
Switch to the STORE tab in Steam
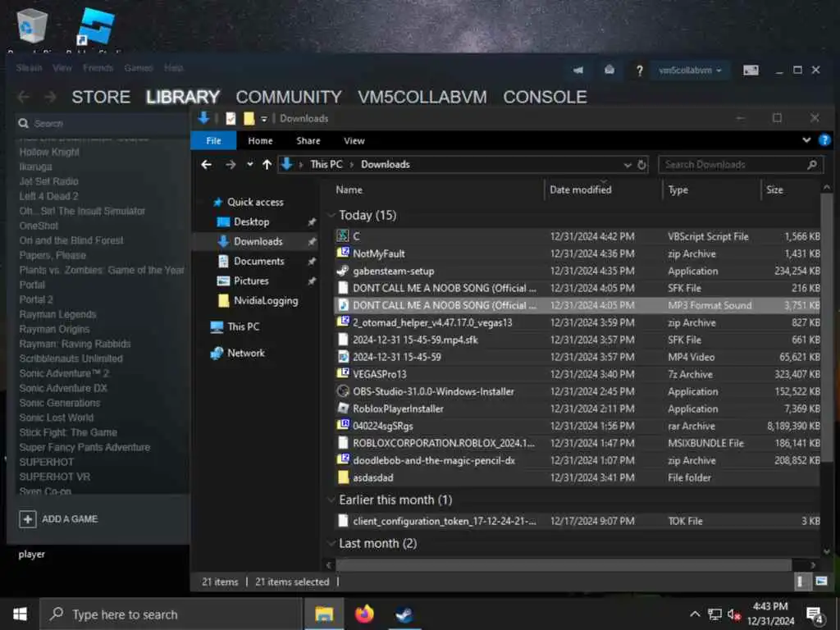(x=101, y=97)
